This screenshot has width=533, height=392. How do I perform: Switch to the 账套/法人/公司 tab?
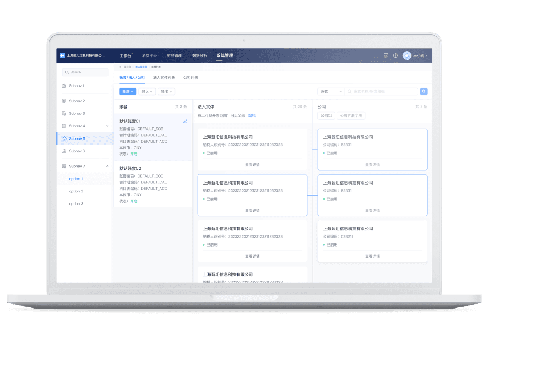132,78
